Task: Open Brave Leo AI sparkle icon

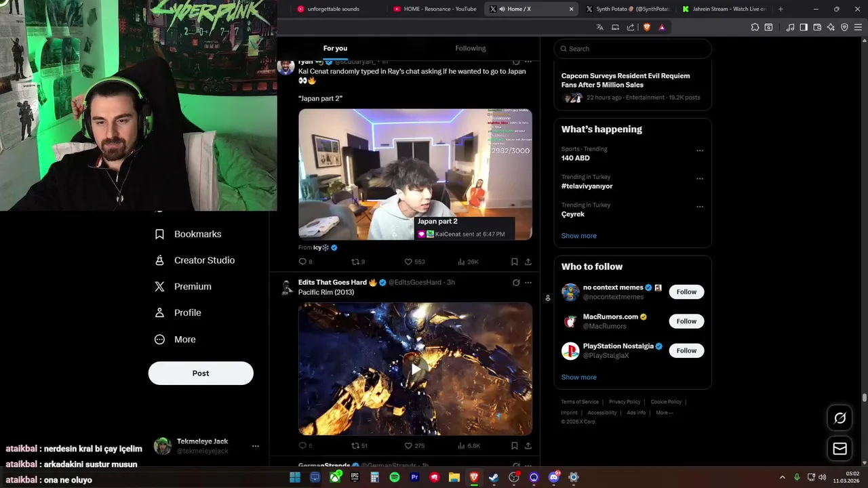Action: (831, 27)
